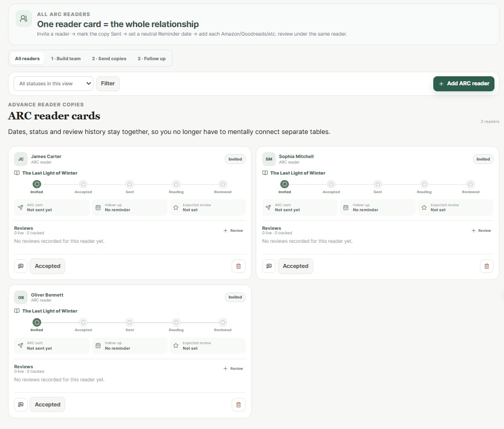Click The Last Light of Winter on Oliver's card
Viewport: 504px width, 429px height.
coord(50,311)
